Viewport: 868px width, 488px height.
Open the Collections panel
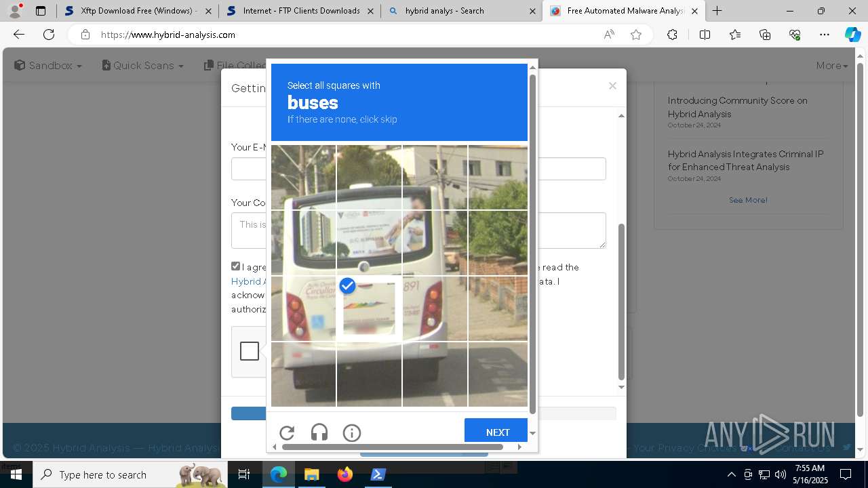click(x=765, y=35)
